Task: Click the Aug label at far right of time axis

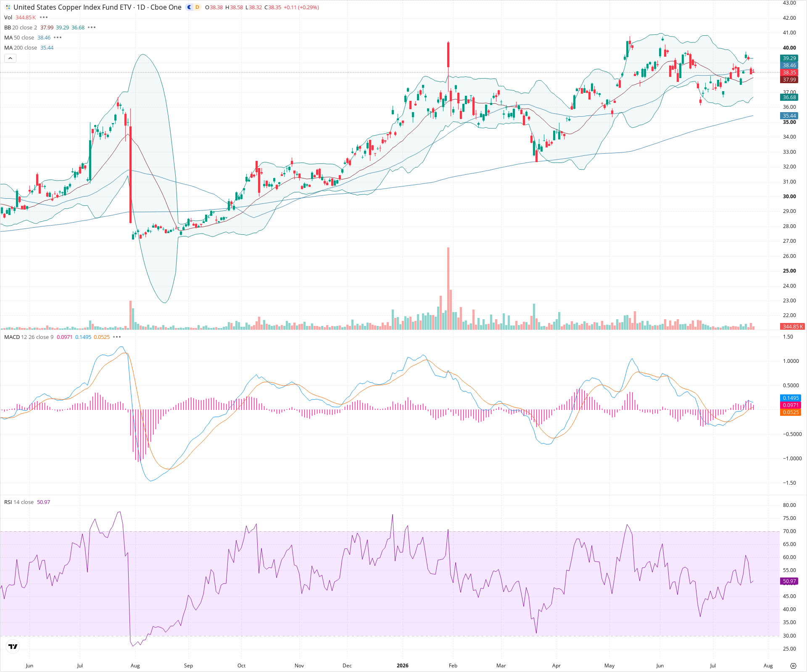Action: (768, 666)
